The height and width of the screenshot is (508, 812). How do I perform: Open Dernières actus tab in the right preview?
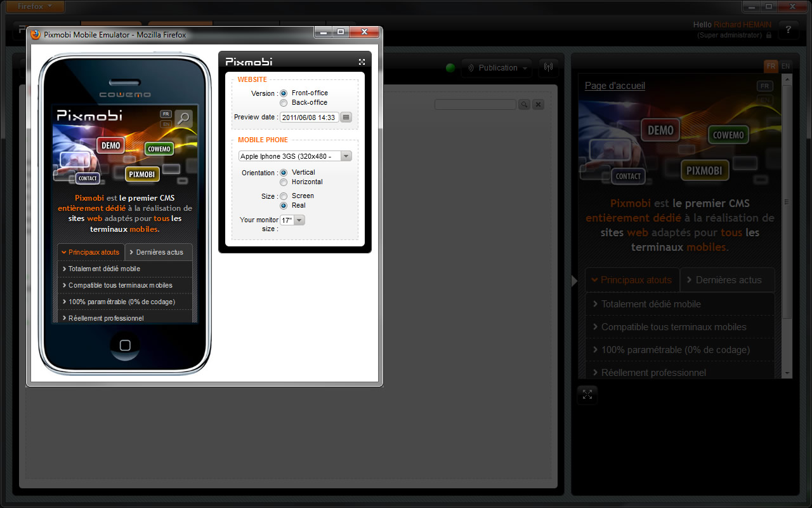[x=728, y=280]
